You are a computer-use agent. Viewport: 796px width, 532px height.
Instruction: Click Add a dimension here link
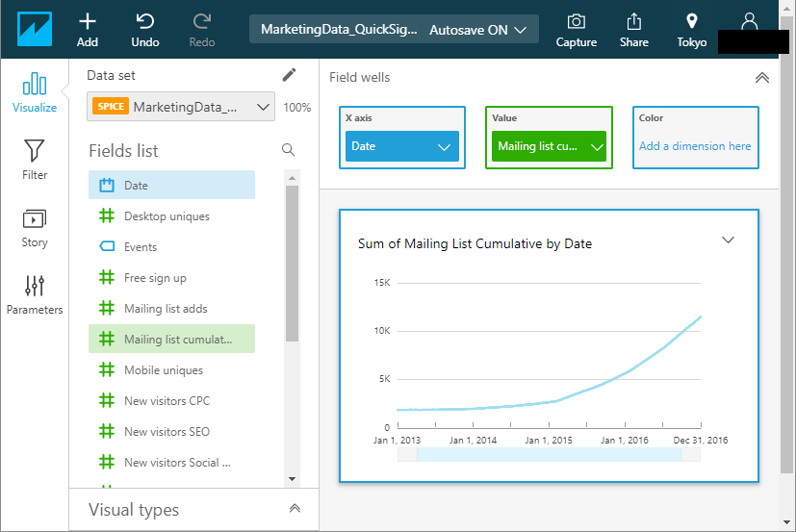[695, 146]
